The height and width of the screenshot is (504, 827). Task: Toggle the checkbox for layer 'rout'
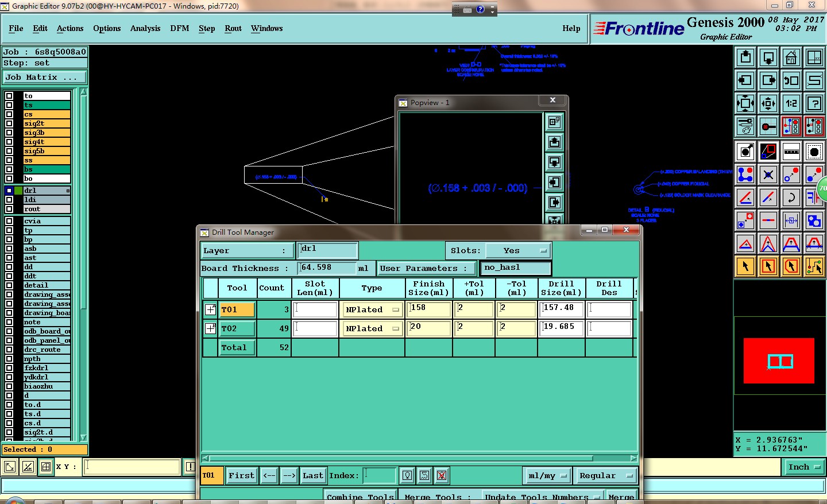click(x=9, y=209)
